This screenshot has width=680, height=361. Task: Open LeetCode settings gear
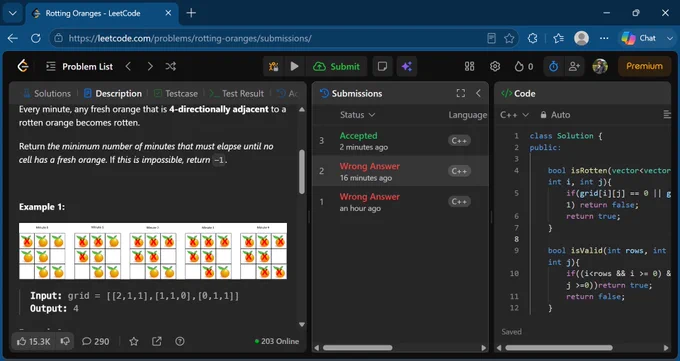click(495, 66)
